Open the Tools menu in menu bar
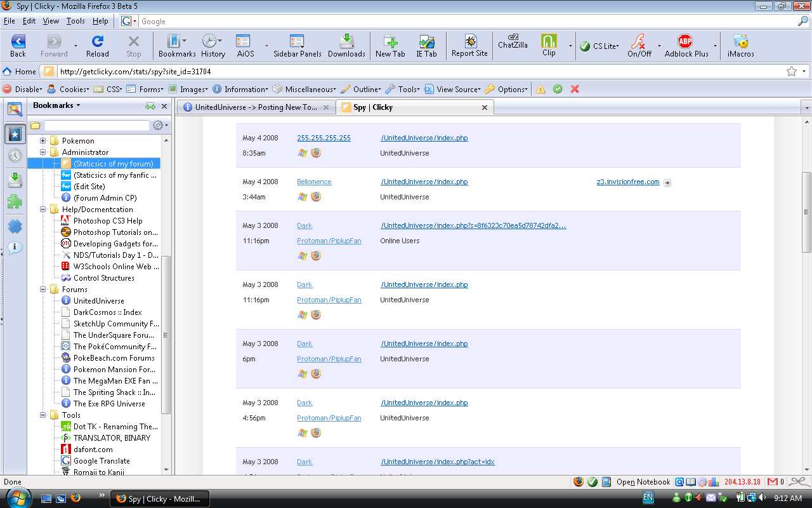The width and height of the screenshot is (812, 508). pos(75,21)
